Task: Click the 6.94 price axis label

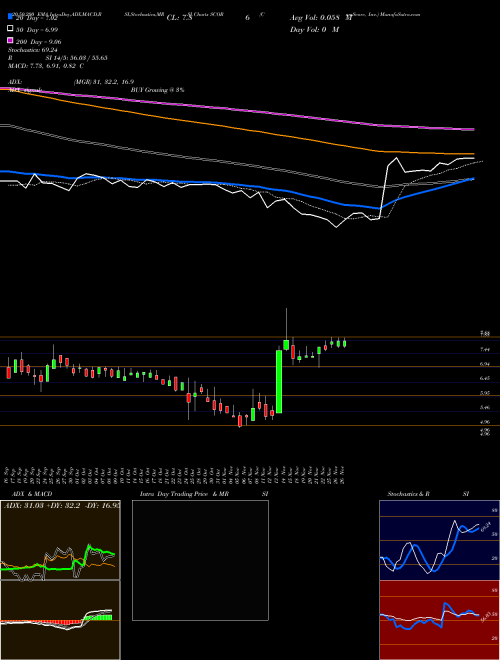Action: tap(484, 364)
